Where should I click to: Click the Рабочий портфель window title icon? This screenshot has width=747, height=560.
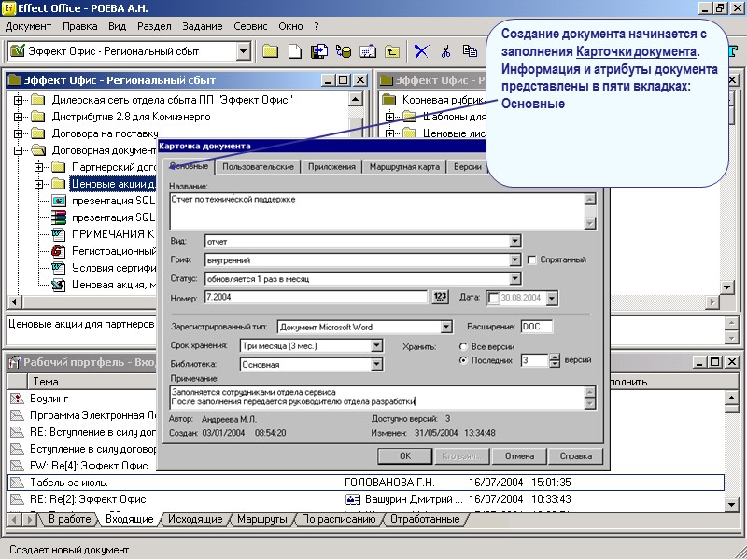pyautogui.click(x=14, y=362)
